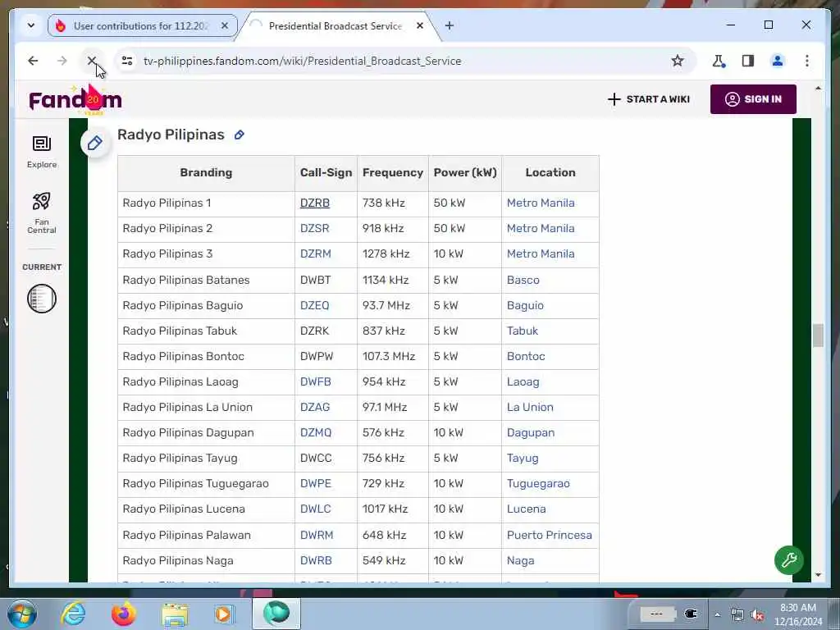Open the DWLC call-sign link
The image size is (840, 630).
(x=316, y=509)
